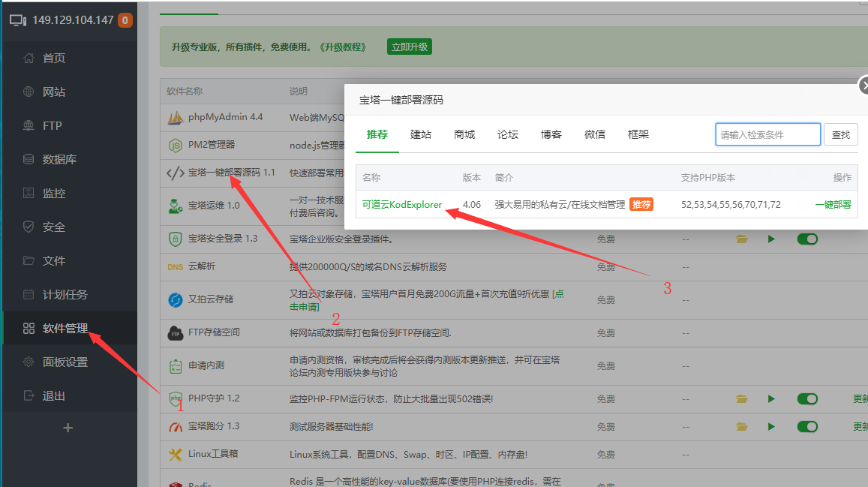Click play icon in 宝塔跑分 row
868x487 pixels.
771,427
